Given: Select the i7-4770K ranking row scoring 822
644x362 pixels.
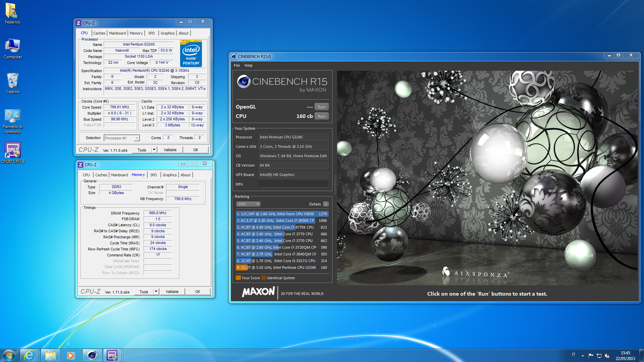Looking at the screenshot, I should click(282, 227).
